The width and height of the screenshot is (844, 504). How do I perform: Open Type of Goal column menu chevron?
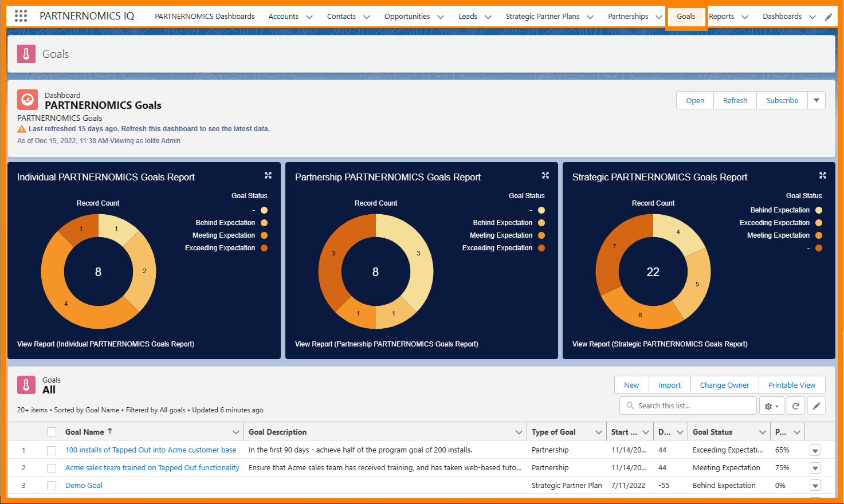(x=598, y=432)
